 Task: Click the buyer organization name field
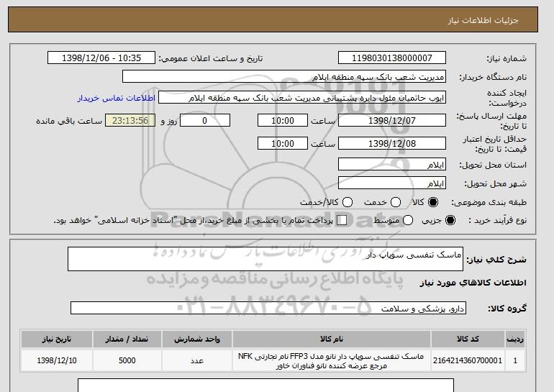point(284,77)
